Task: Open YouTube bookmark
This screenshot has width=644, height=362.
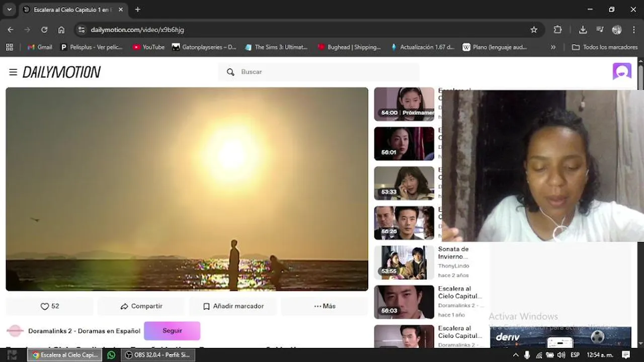Action: 148,47
